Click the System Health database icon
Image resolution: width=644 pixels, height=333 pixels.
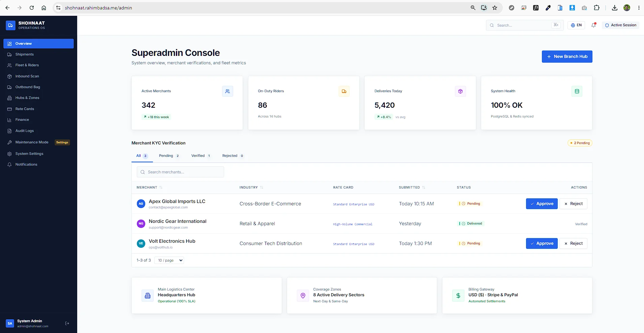pos(577,91)
